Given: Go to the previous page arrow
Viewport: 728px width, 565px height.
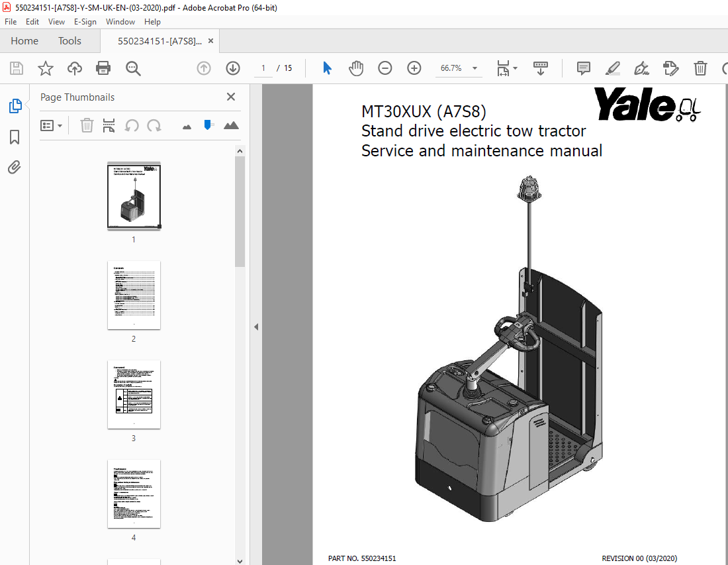Looking at the screenshot, I should point(204,68).
